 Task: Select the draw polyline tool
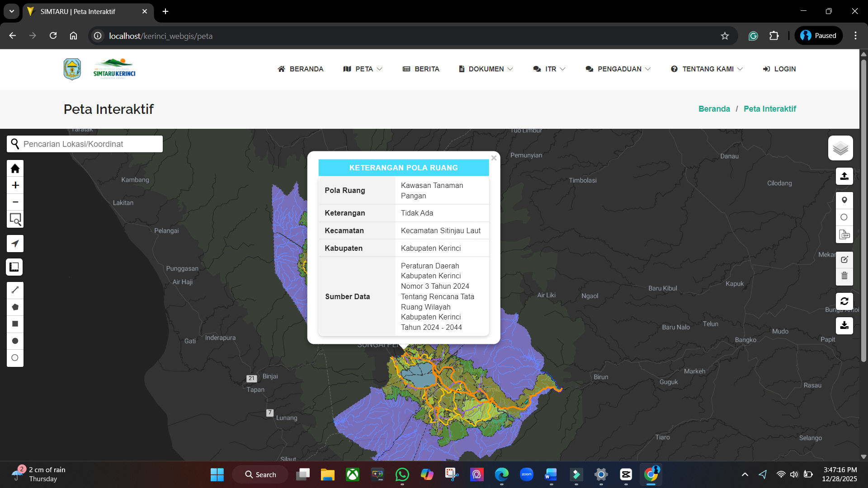point(15,290)
